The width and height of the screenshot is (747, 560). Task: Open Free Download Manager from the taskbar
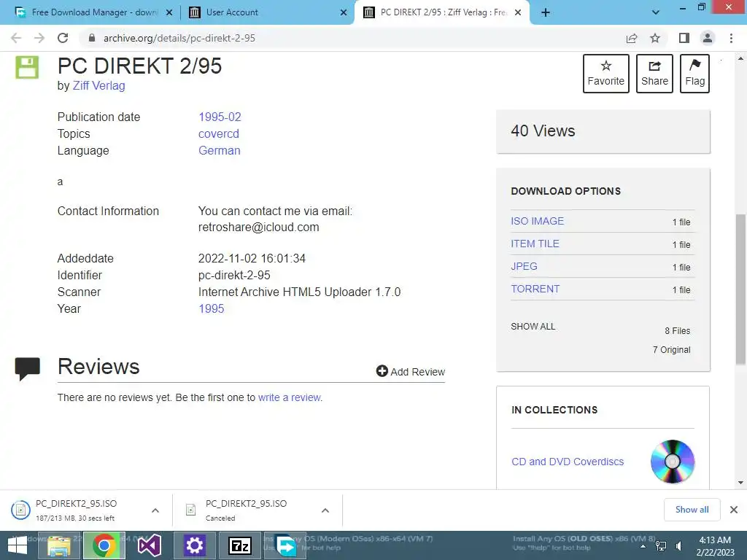[285, 545]
